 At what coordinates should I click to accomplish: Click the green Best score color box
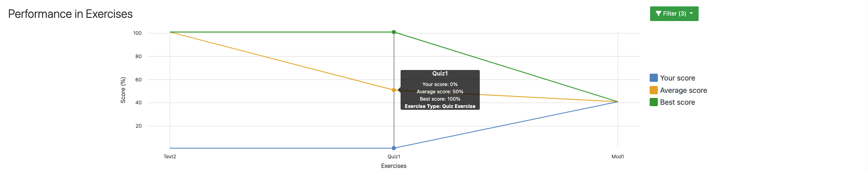coord(654,102)
